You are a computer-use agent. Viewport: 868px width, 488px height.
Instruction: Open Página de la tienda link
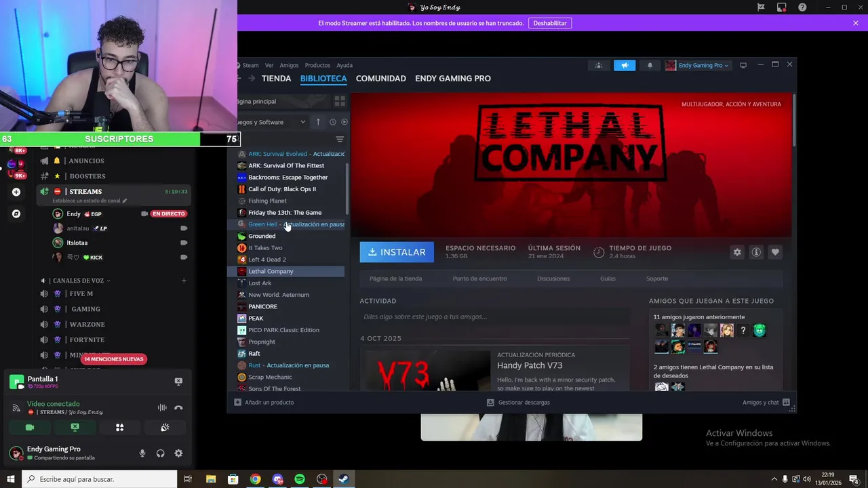pyautogui.click(x=395, y=279)
